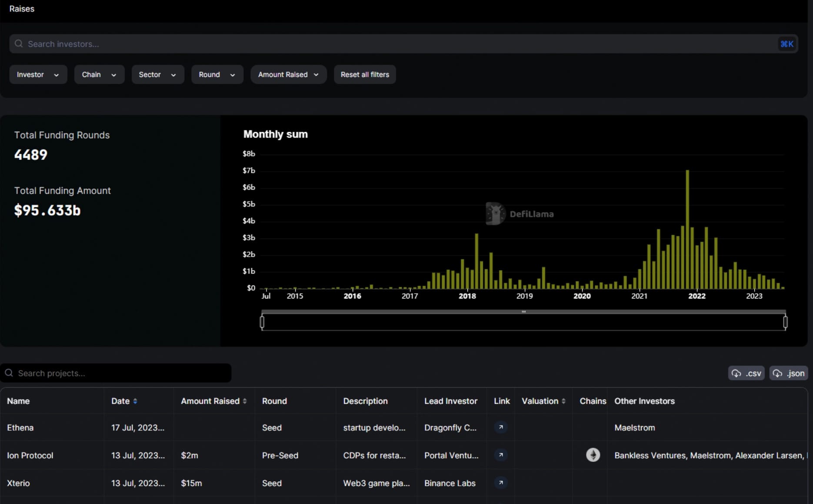The width and height of the screenshot is (813, 504).
Task: Click the Ethereum chain icon for Ion Protocol
Action: click(x=593, y=455)
